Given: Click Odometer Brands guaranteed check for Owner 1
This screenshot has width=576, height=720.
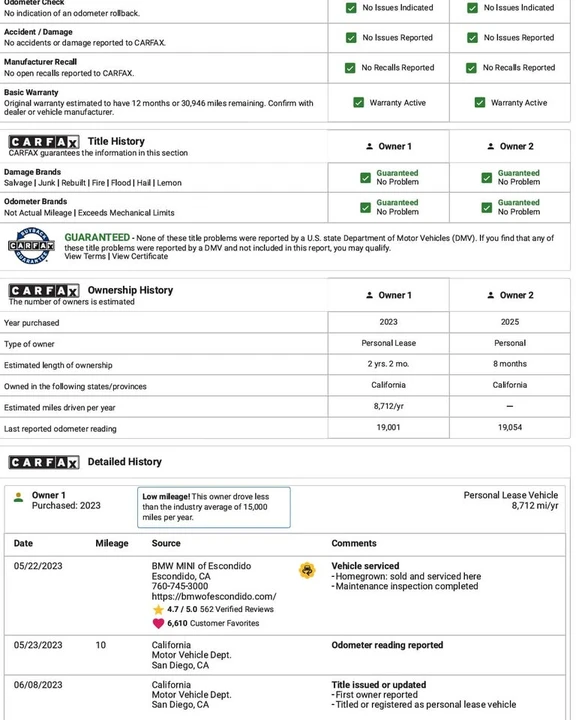Looking at the screenshot, I should [365, 208].
